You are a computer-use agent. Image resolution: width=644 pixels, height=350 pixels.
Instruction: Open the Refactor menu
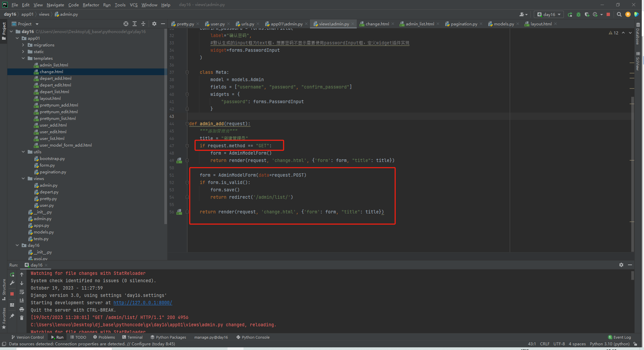(91, 5)
